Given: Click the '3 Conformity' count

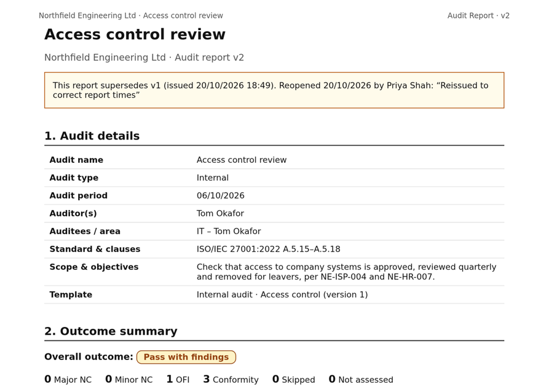Looking at the screenshot, I should [231, 379].
